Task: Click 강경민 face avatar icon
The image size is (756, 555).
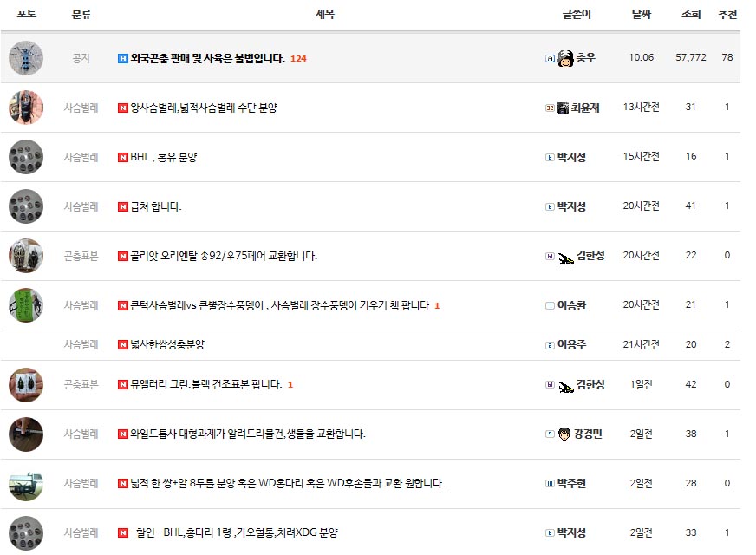Action: tap(564, 434)
